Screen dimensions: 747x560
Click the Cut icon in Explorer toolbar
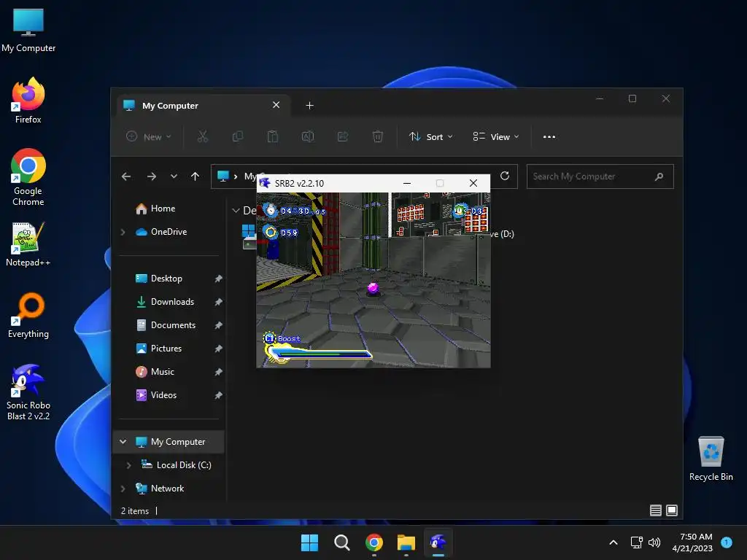[203, 136]
